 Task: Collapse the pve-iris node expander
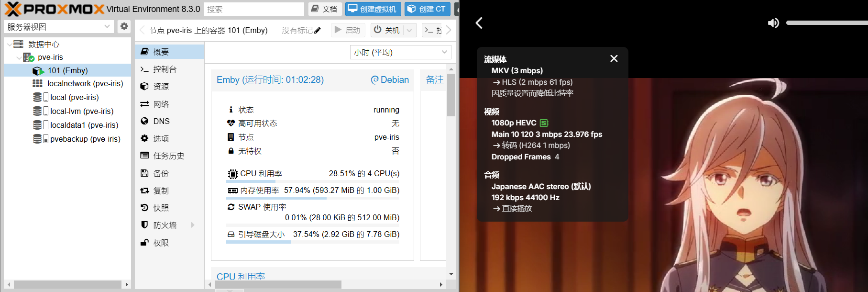(19, 57)
